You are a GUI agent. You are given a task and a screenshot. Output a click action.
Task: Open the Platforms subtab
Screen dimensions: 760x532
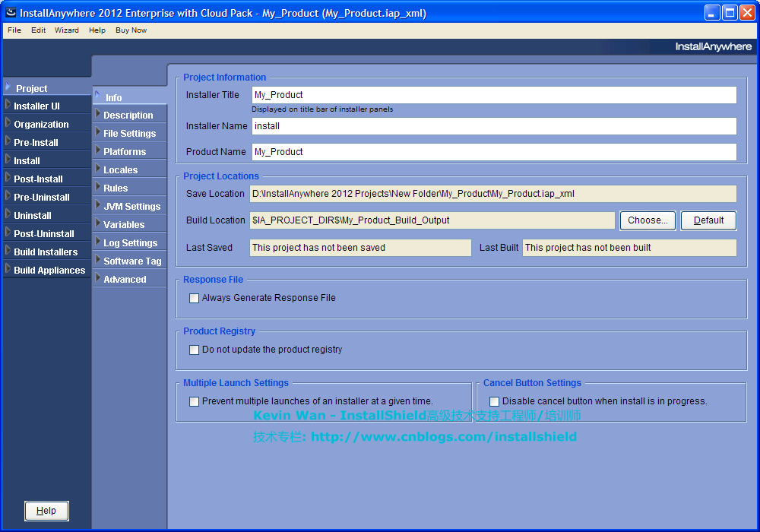130,152
